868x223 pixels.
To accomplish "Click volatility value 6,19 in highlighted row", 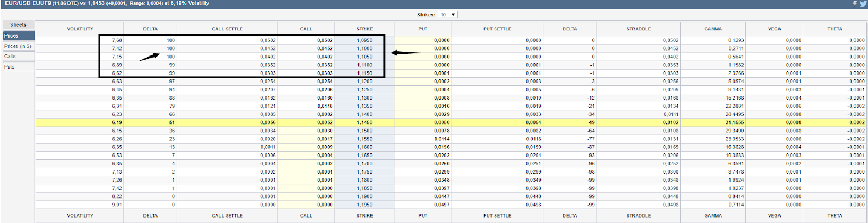I will click(117, 122).
